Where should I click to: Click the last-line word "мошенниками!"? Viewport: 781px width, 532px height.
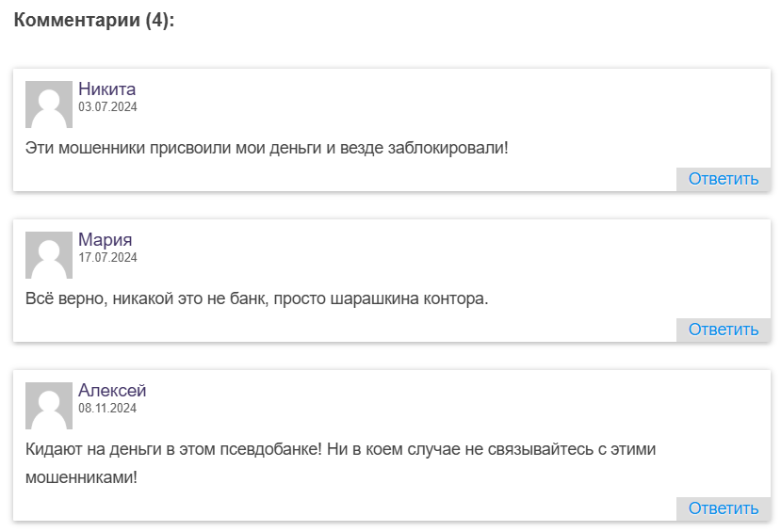[81, 477]
